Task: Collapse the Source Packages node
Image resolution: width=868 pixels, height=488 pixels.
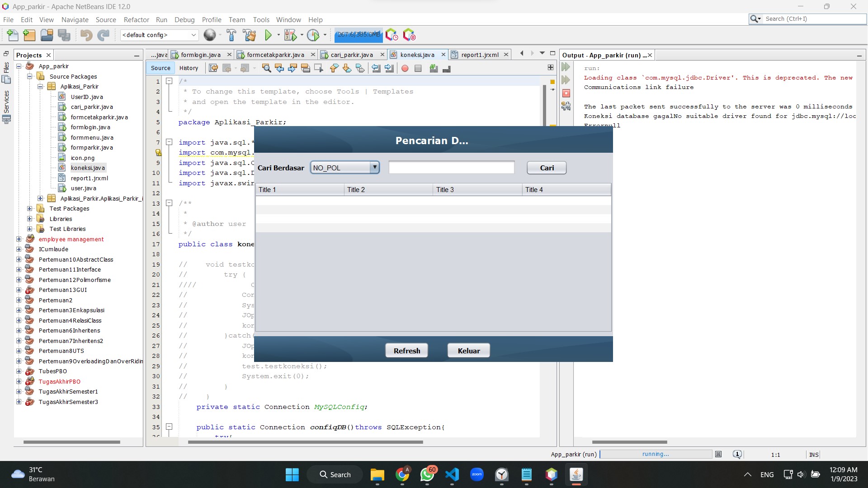Action: (29, 76)
